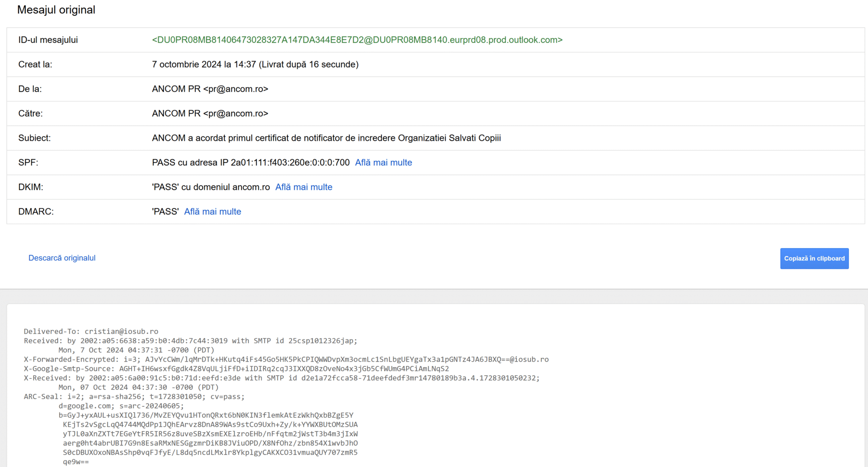This screenshot has height=467, width=868.
Task: Click the DMARC 'PASS' result text
Action: (x=165, y=211)
